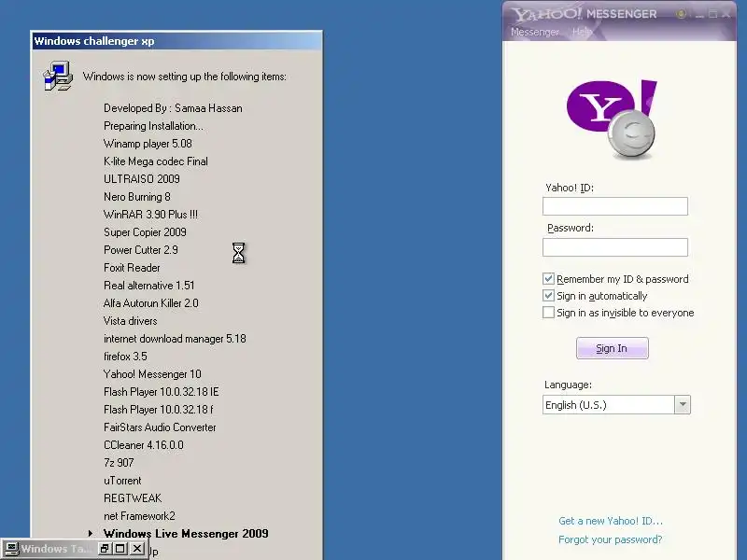Click the 'Language:' label
The width and height of the screenshot is (747, 560).
[x=568, y=385]
